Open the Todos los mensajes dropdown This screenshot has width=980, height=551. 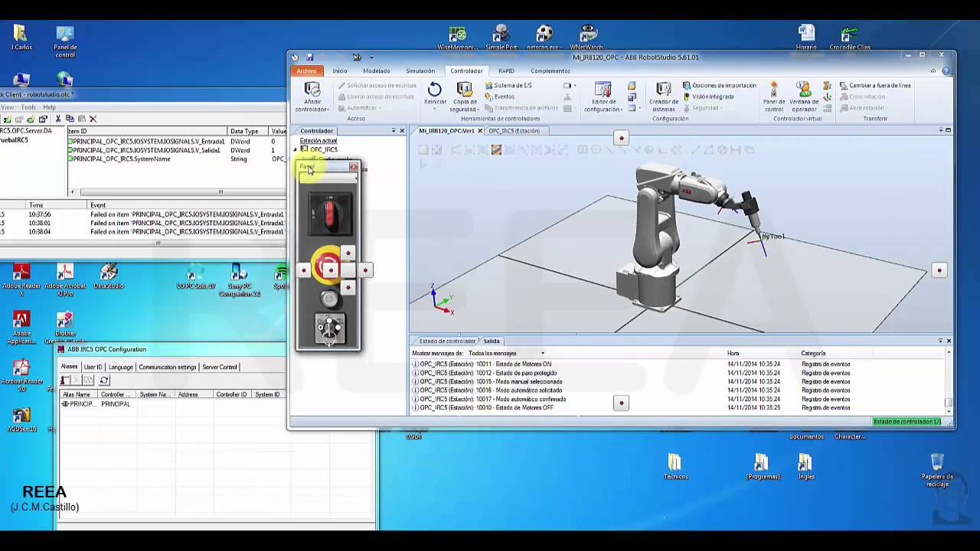(507, 354)
